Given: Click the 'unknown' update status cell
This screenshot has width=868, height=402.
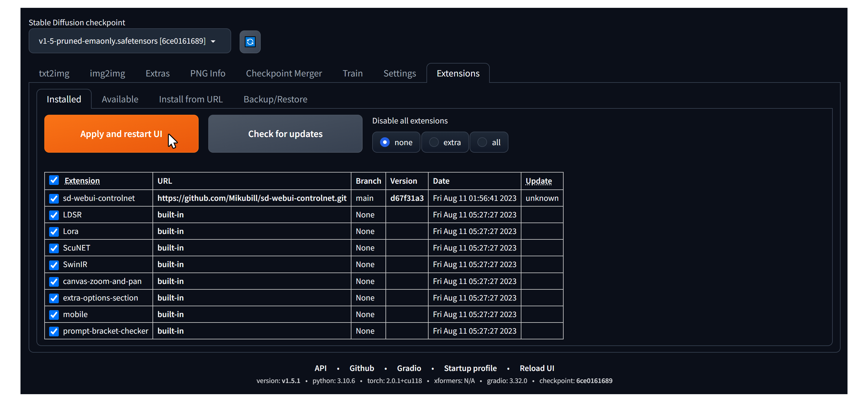Looking at the screenshot, I should click(x=542, y=198).
